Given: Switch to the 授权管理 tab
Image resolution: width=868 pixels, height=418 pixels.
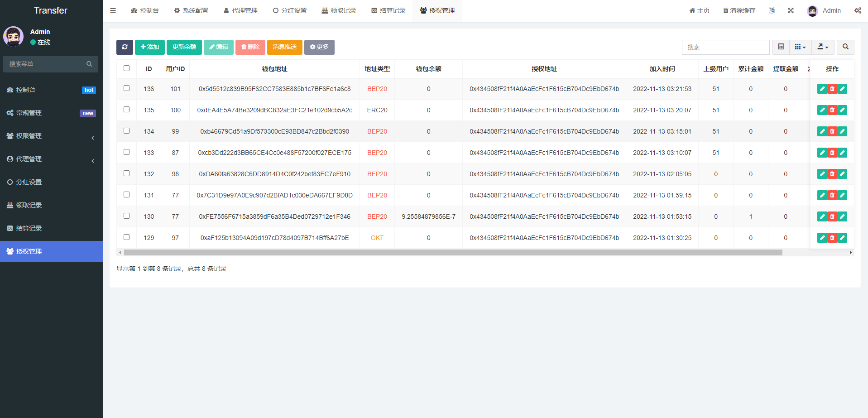Looking at the screenshot, I should click(436, 10).
